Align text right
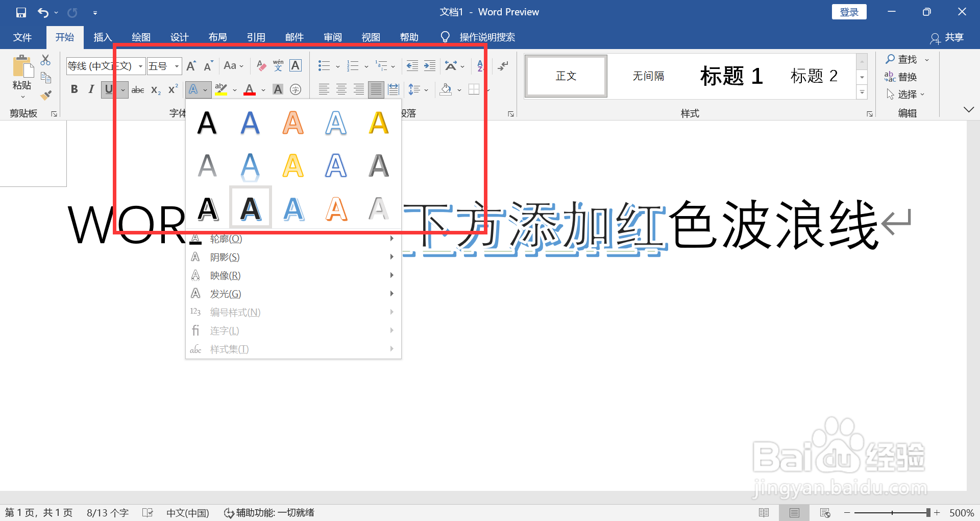The height and width of the screenshot is (521, 980). (359, 90)
